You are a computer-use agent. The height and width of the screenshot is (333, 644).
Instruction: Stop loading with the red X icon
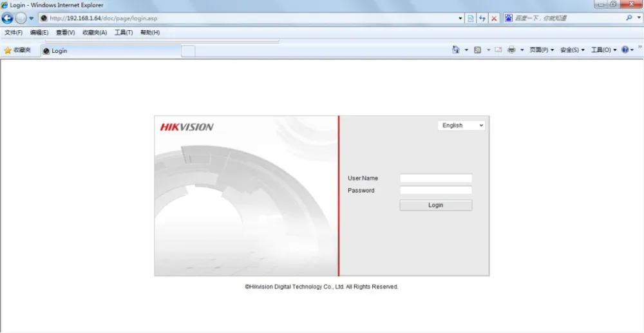[494, 19]
